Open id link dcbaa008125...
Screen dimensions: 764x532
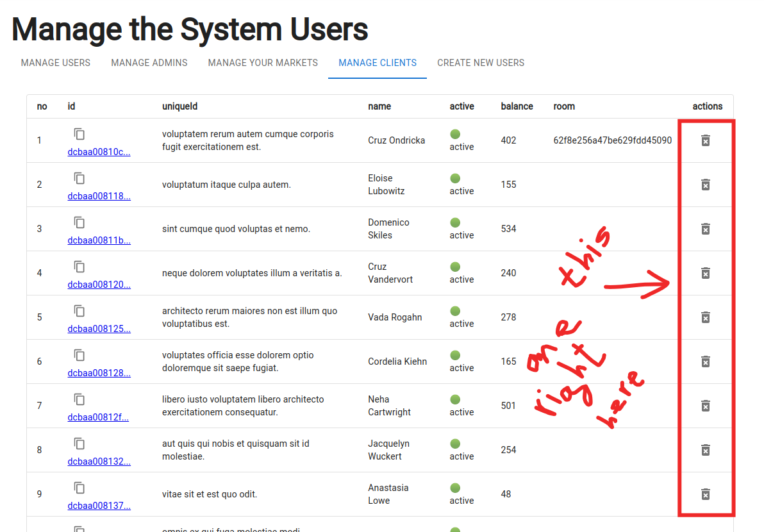(99, 329)
